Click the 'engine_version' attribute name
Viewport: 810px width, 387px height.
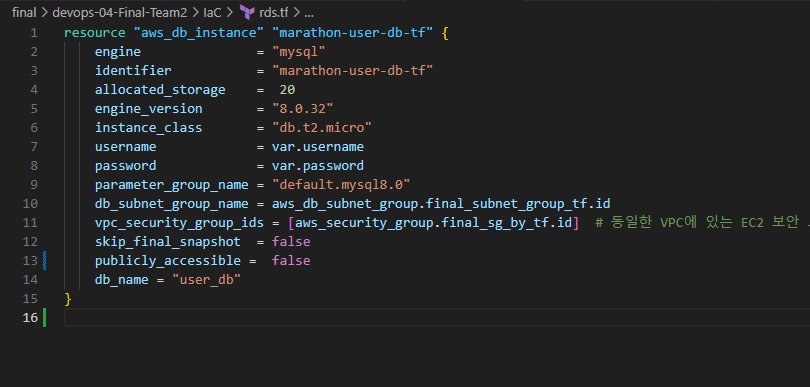149,109
